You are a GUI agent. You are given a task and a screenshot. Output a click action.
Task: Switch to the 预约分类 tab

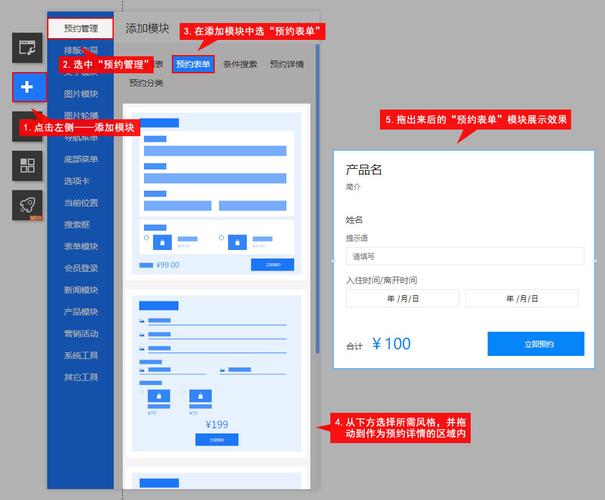pos(146,83)
